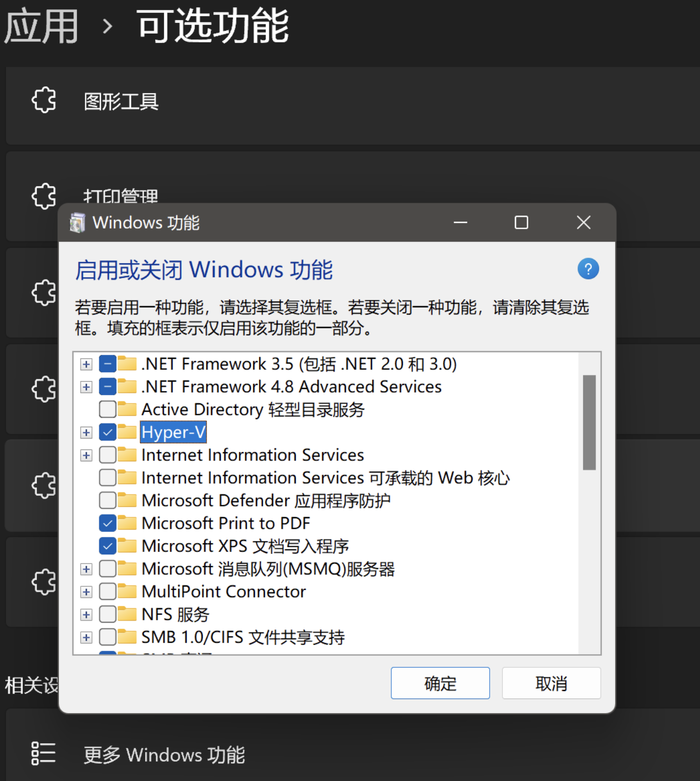Select Microsoft XPS 文档写入程序 label
The width and height of the screenshot is (700, 781).
point(245,546)
